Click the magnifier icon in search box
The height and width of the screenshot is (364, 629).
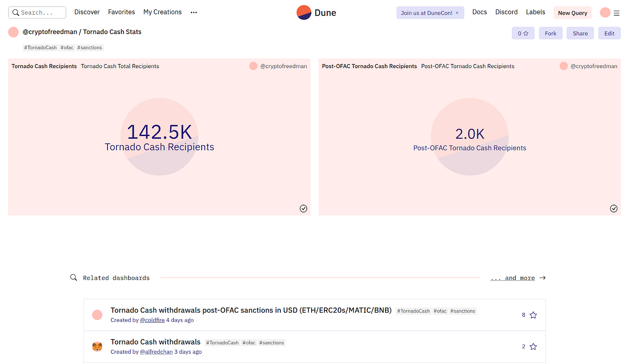16,13
